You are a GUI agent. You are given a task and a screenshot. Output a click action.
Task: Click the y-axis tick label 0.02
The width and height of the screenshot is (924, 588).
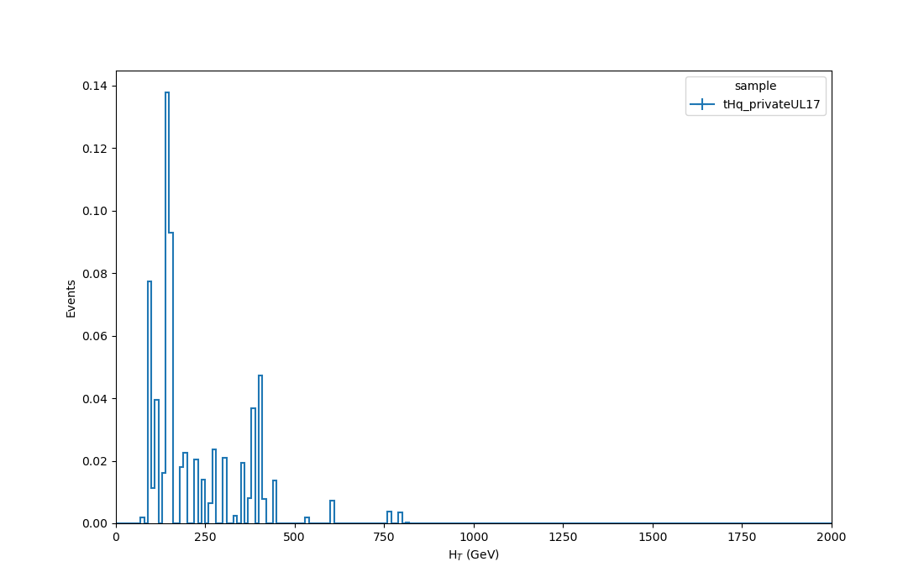pos(95,460)
